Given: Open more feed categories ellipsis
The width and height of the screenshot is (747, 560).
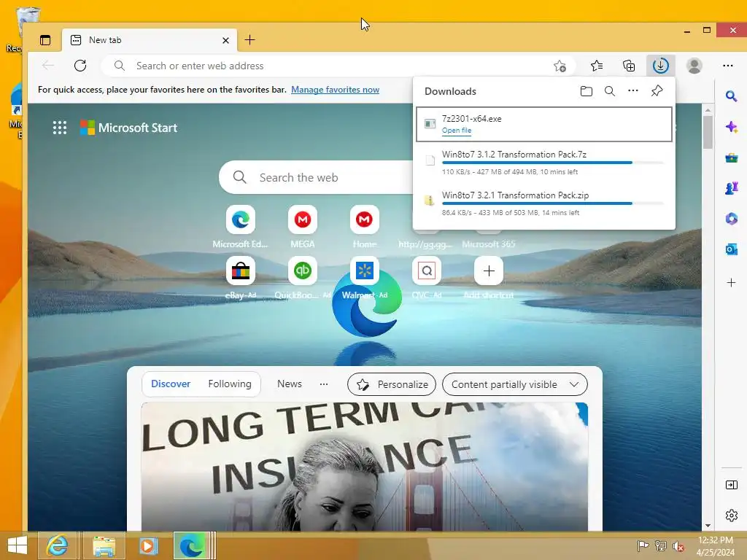Looking at the screenshot, I should click(x=324, y=384).
